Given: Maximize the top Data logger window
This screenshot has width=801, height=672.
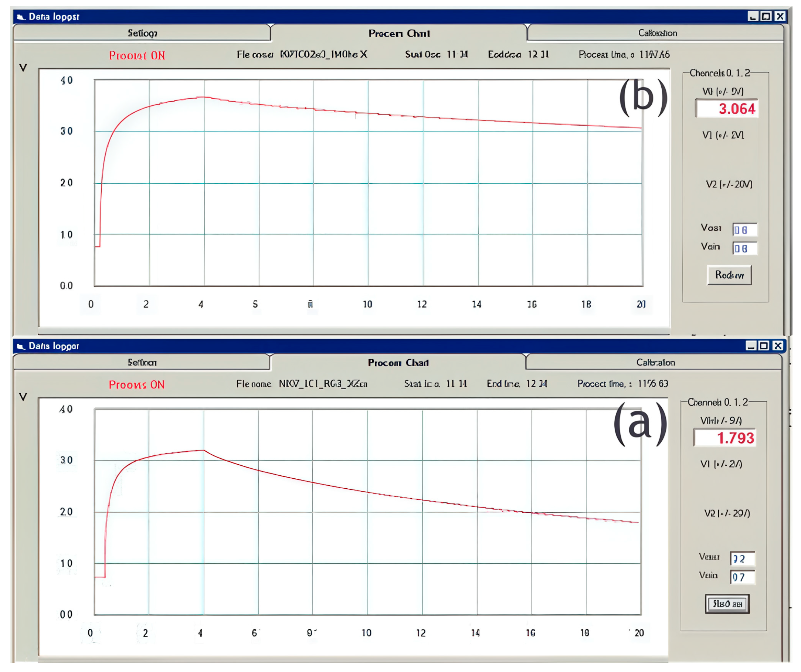Looking at the screenshot, I should (766, 16).
